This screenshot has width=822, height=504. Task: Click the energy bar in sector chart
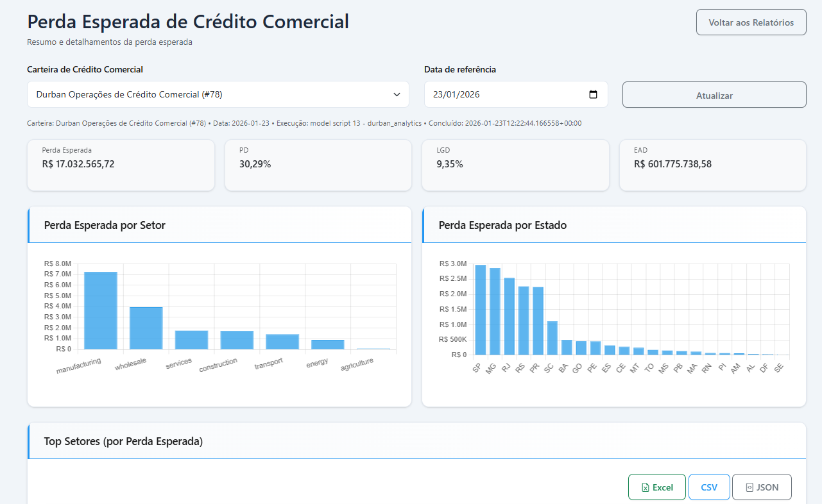click(328, 344)
